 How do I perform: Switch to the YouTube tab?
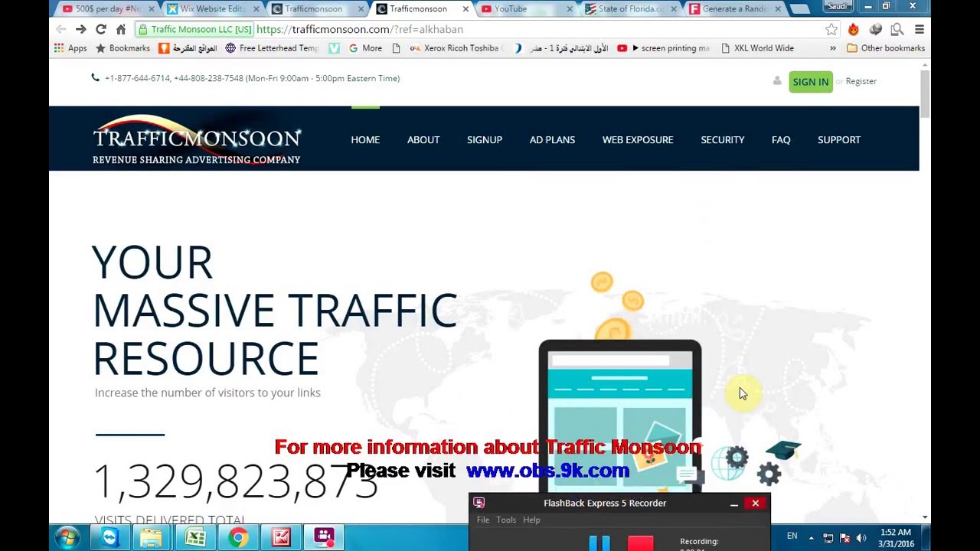pyautogui.click(x=526, y=9)
